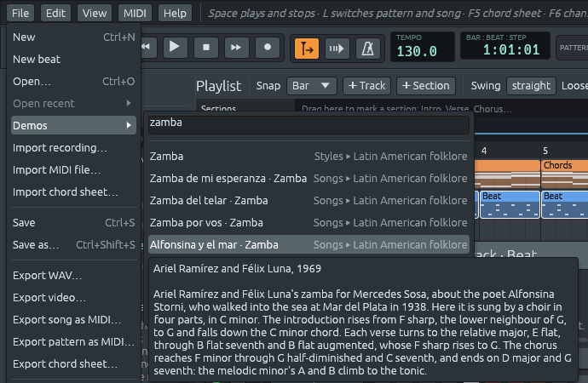Screen dimensions: 588x383
Task: Toggle the metronome icon
Action: tap(368, 49)
